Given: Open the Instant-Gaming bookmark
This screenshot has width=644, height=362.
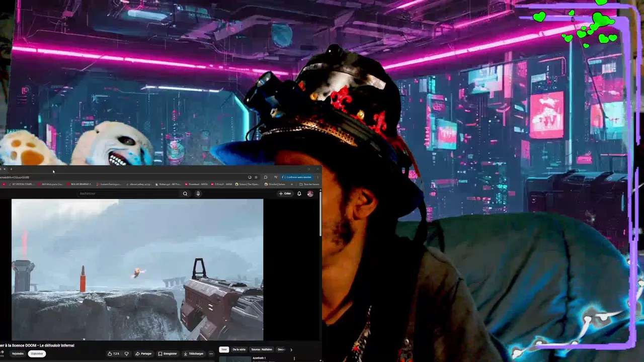Looking at the screenshot, I should pyautogui.click(x=109, y=184).
